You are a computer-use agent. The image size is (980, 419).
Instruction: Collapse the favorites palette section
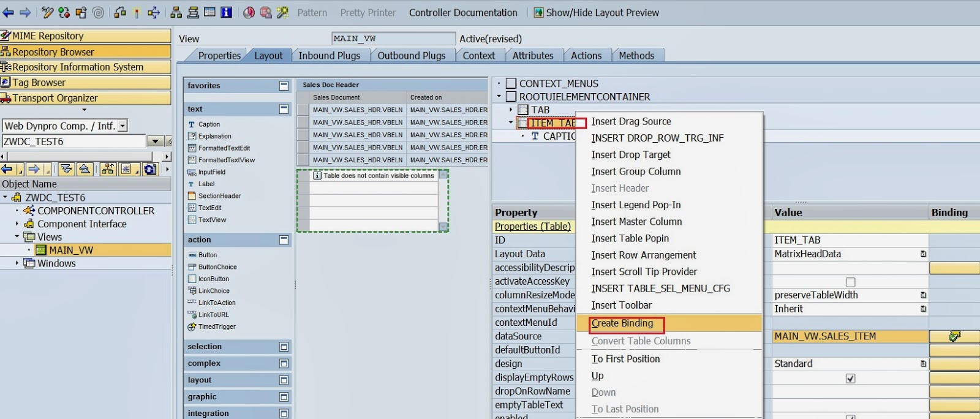(284, 86)
